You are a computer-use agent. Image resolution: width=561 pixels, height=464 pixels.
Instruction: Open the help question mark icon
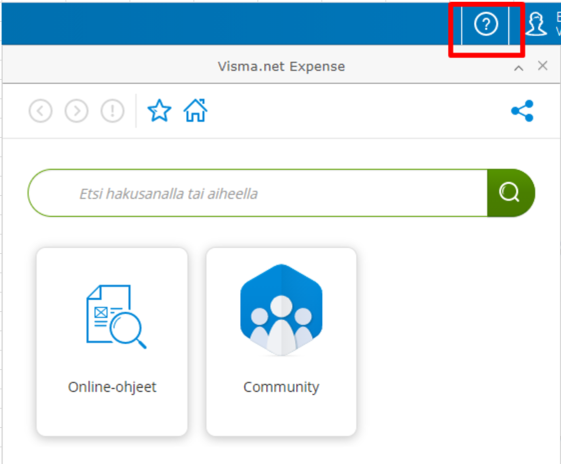click(486, 24)
